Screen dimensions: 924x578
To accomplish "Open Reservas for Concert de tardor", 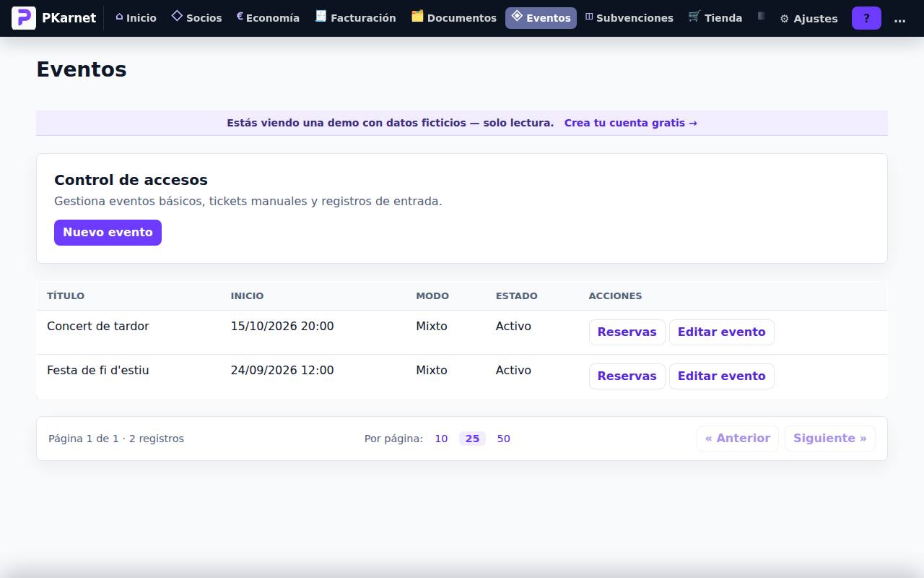I will point(627,332).
